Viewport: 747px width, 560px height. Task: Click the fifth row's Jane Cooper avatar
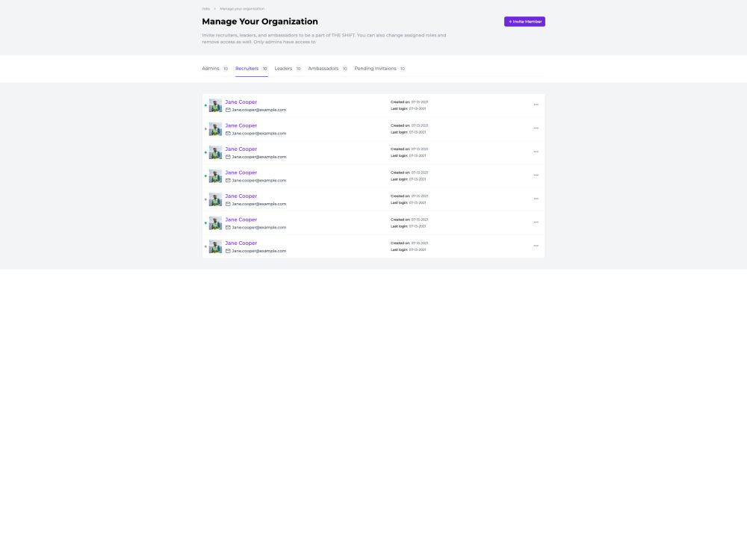(215, 199)
